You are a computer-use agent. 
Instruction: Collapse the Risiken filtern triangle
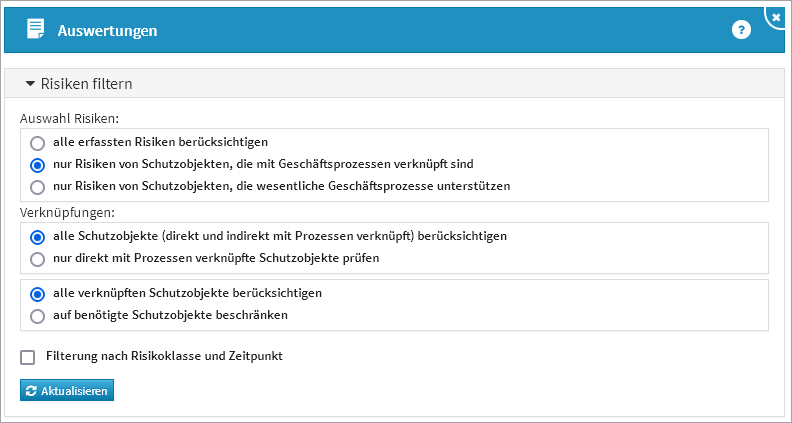pos(30,84)
